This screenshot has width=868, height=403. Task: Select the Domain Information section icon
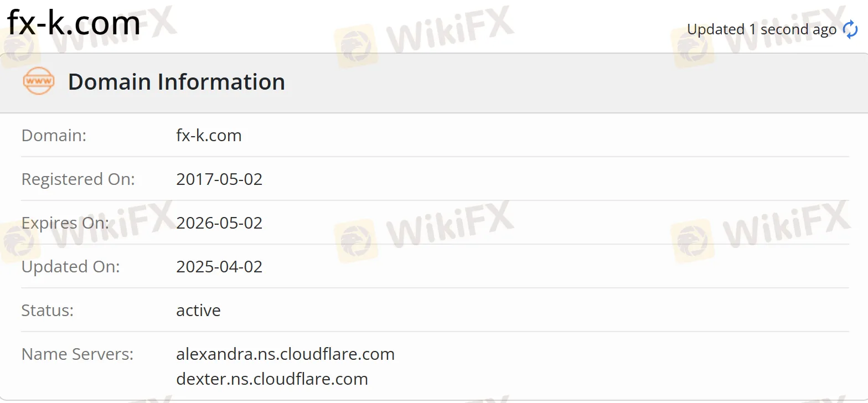coord(38,81)
